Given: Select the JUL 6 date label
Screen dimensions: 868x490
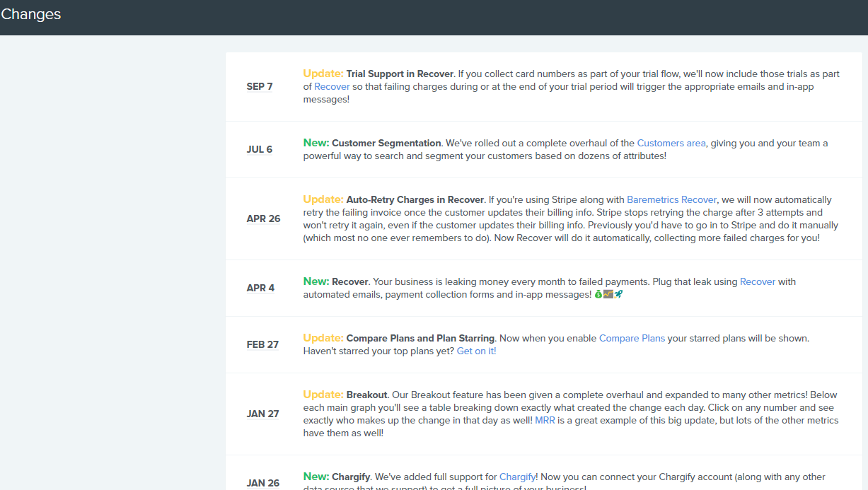Looking at the screenshot, I should pyautogui.click(x=260, y=149).
